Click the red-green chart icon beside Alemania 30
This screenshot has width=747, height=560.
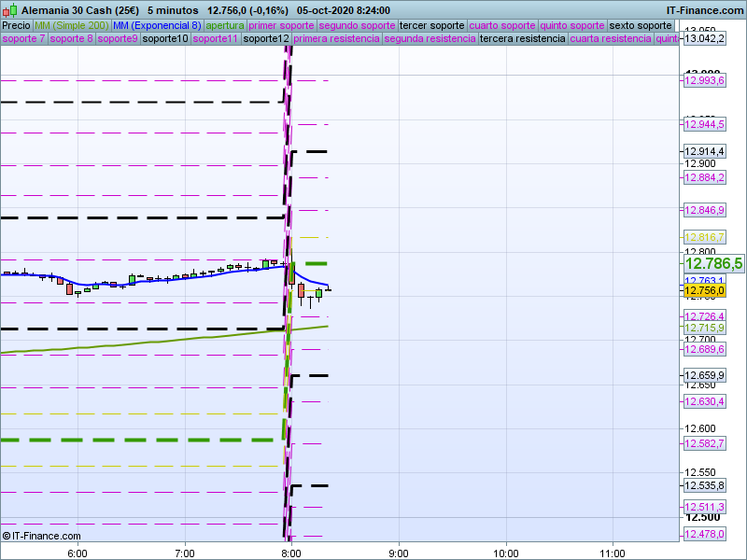[10, 9]
